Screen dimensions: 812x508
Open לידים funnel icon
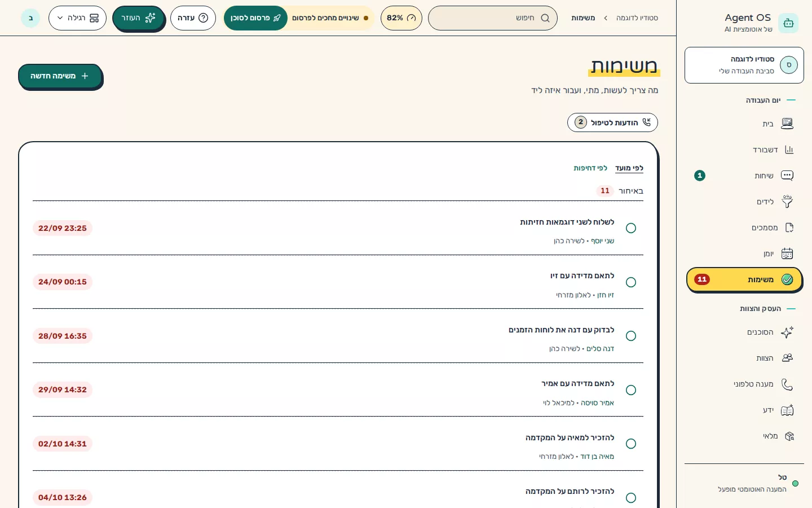(x=787, y=202)
